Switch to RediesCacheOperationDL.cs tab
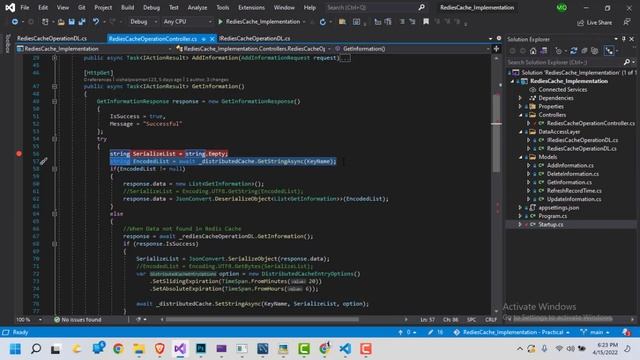Image resolution: width=640 pixels, height=360 pixels. (x=52, y=38)
